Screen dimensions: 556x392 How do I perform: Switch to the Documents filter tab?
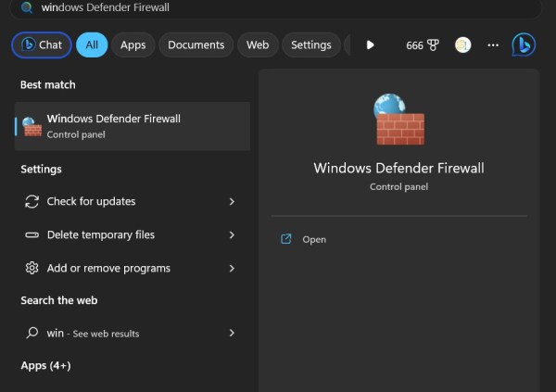point(196,45)
